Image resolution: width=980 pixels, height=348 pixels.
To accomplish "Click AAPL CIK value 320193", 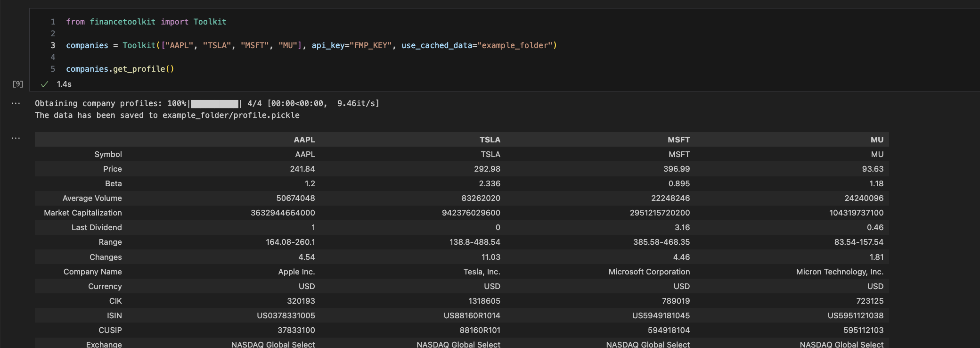I will [x=301, y=301].
